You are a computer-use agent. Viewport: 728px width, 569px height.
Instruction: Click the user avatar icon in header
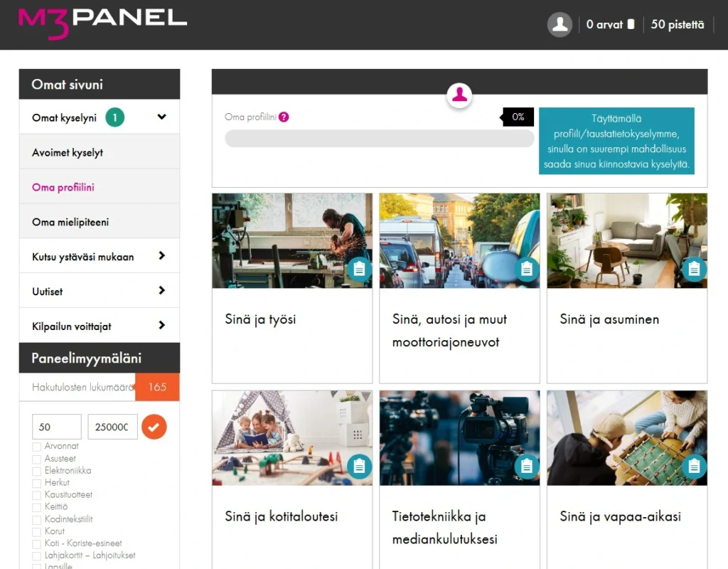pos(560,25)
